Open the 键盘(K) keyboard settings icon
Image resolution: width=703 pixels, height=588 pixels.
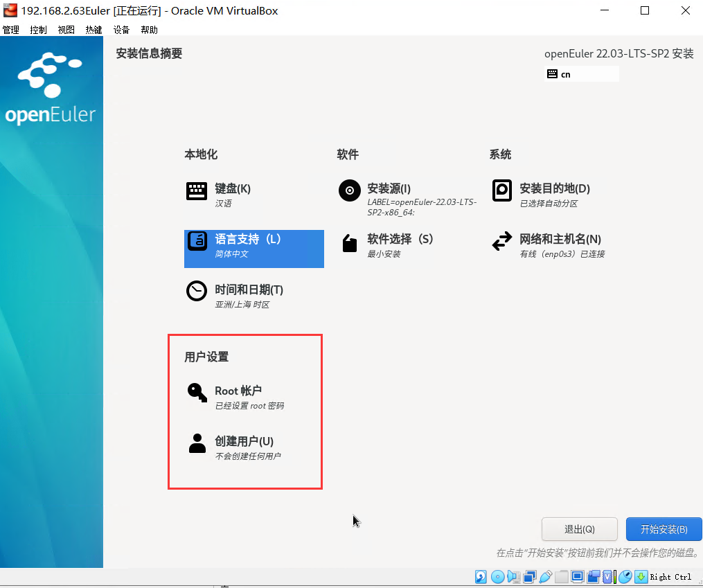[x=197, y=191]
